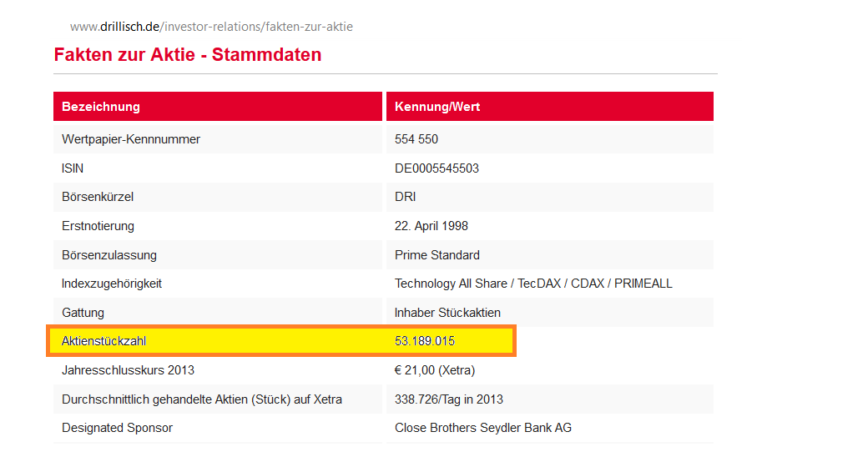Click the ticker symbol 'DRI'
Screen dimensions: 868x467
pyautogui.click(x=406, y=197)
